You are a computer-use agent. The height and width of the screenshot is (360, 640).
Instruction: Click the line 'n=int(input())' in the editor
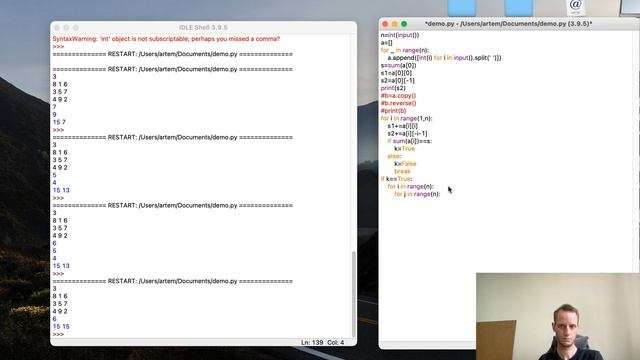[x=400, y=35]
